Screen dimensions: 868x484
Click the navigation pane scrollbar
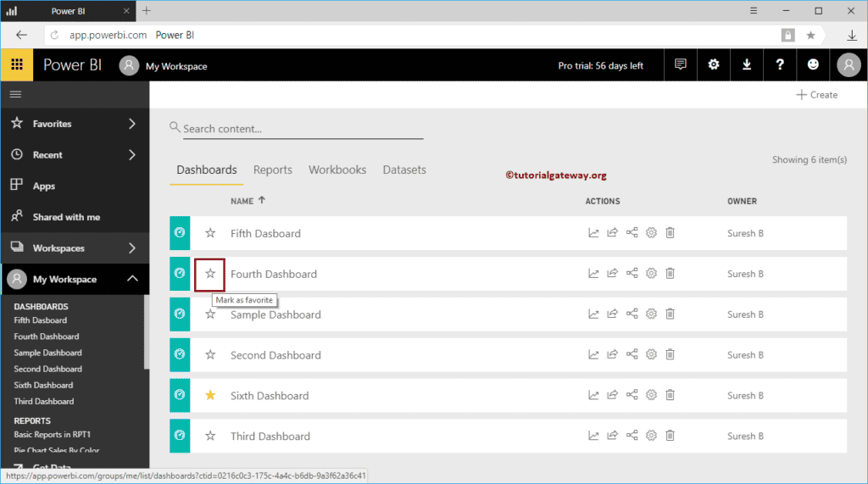click(146, 331)
